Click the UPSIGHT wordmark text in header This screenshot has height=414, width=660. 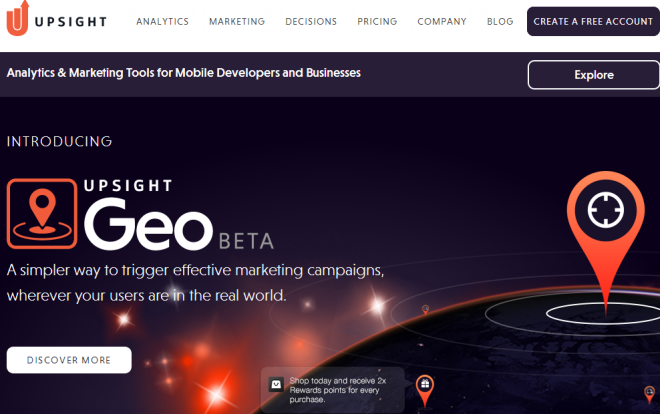pyautogui.click(x=71, y=21)
